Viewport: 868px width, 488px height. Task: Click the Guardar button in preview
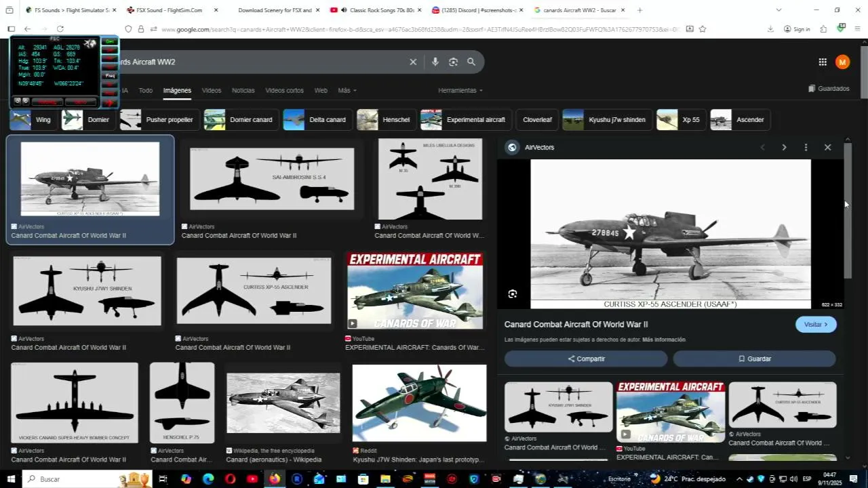point(754,359)
